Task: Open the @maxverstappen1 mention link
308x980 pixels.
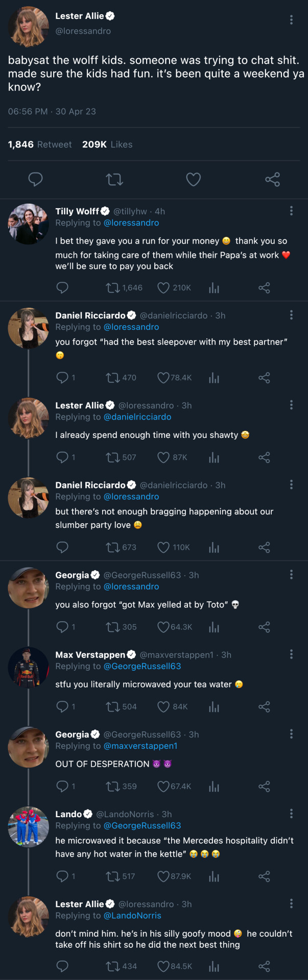Action: tap(140, 746)
